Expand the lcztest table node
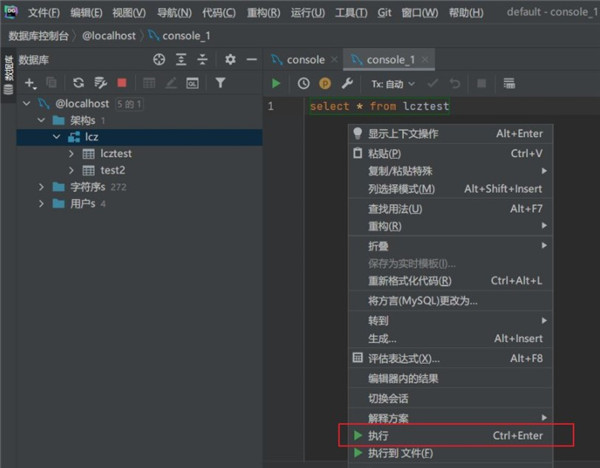Screen dimensions: 600x468 71,153
